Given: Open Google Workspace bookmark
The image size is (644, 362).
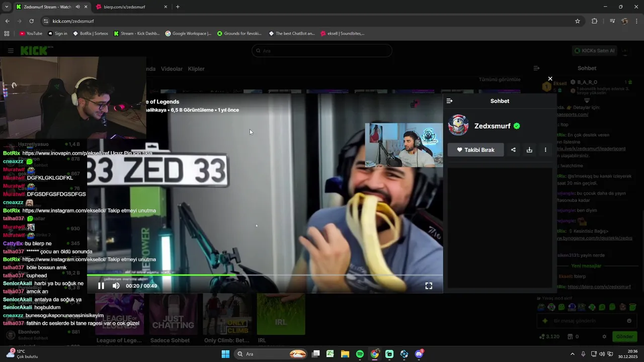Looking at the screenshot, I should tap(188, 34).
